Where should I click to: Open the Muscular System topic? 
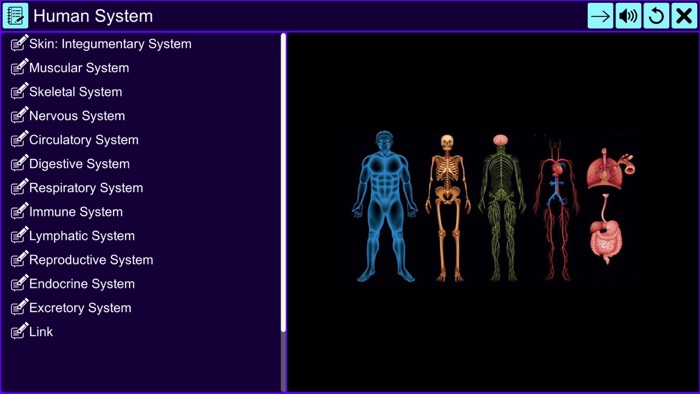point(79,68)
